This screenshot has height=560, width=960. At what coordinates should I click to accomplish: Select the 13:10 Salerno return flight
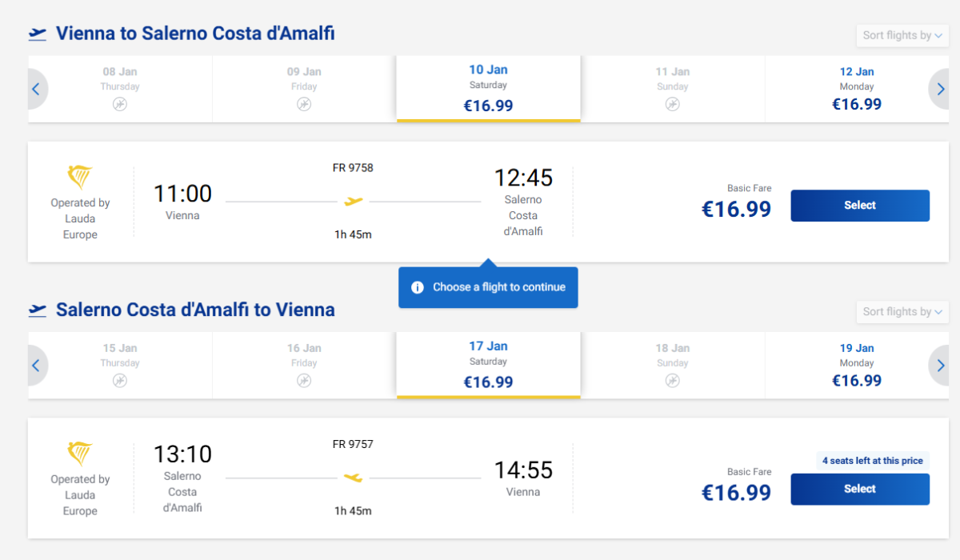(860, 489)
